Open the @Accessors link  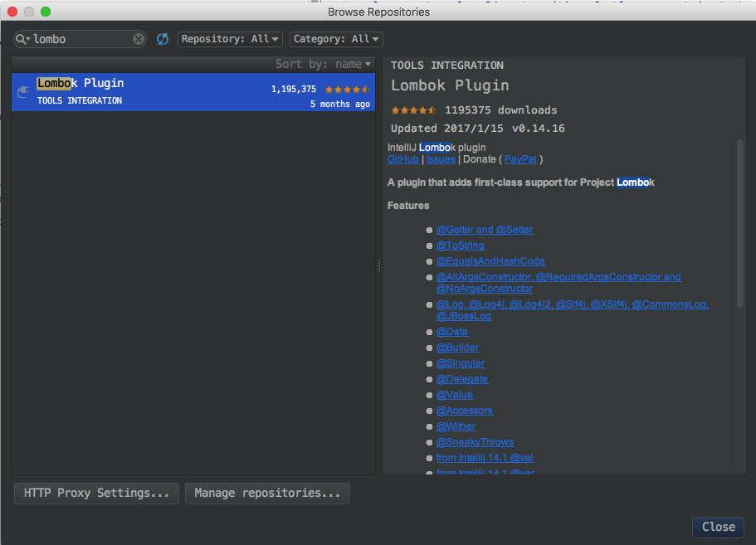(464, 411)
